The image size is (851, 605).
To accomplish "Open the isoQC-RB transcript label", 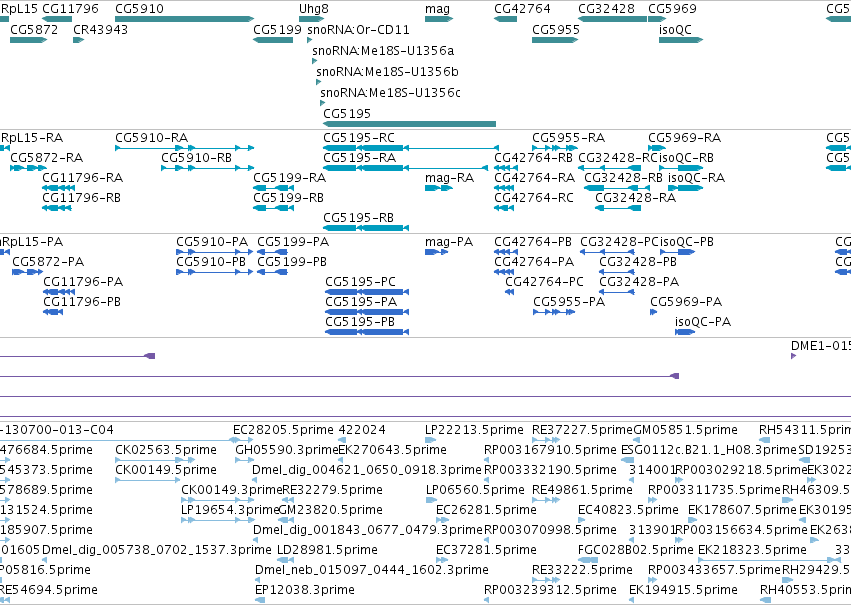I will coord(686,158).
